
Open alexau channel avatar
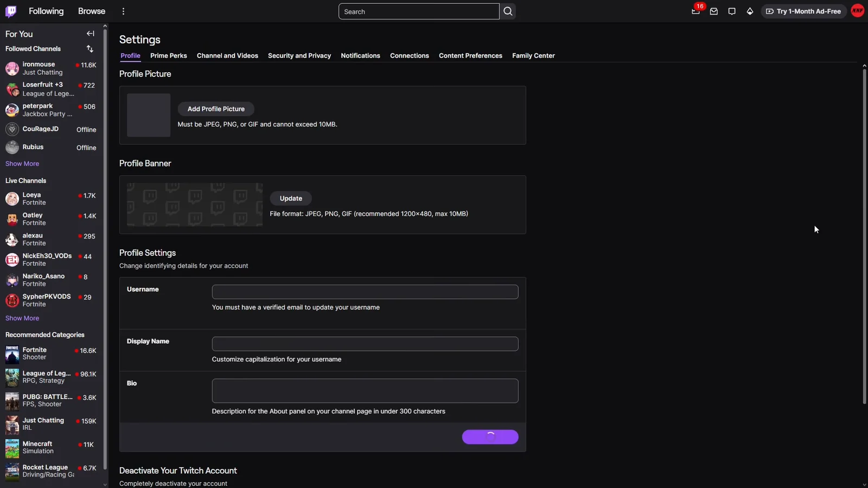click(x=12, y=240)
